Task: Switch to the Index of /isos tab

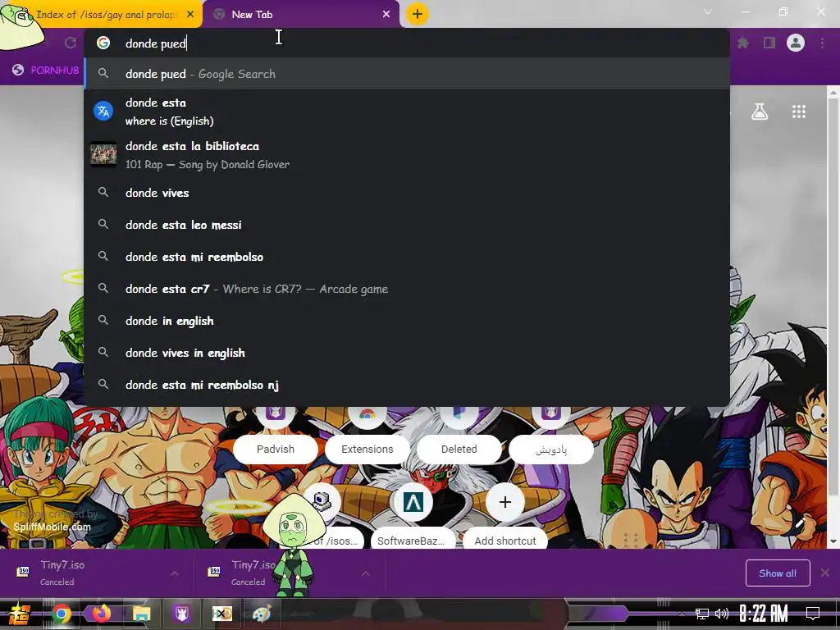Action: (107, 15)
